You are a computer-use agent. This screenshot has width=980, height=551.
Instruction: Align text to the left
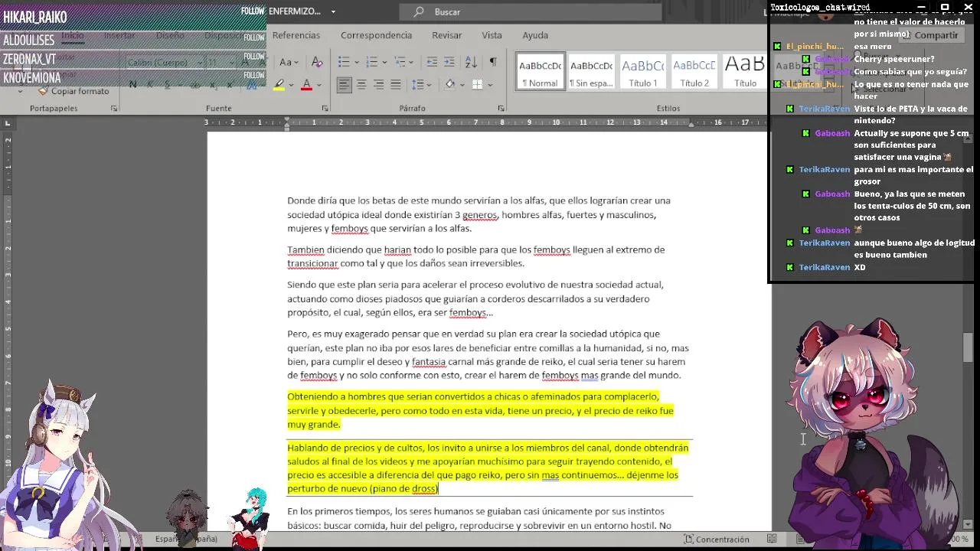[345, 84]
